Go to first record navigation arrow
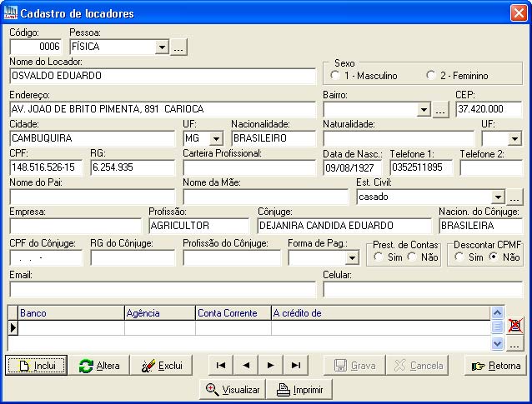Image resolution: width=532 pixels, height=404 pixels. click(x=220, y=366)
